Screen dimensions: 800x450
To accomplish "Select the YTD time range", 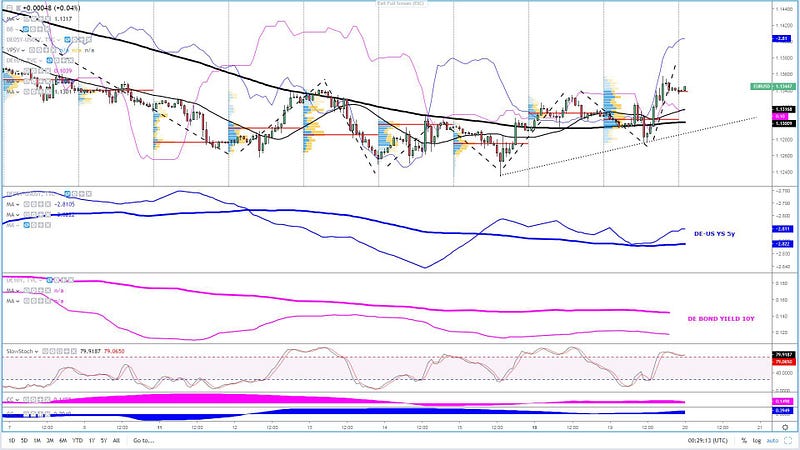I will pyautogui.click(x=77, y=440).
